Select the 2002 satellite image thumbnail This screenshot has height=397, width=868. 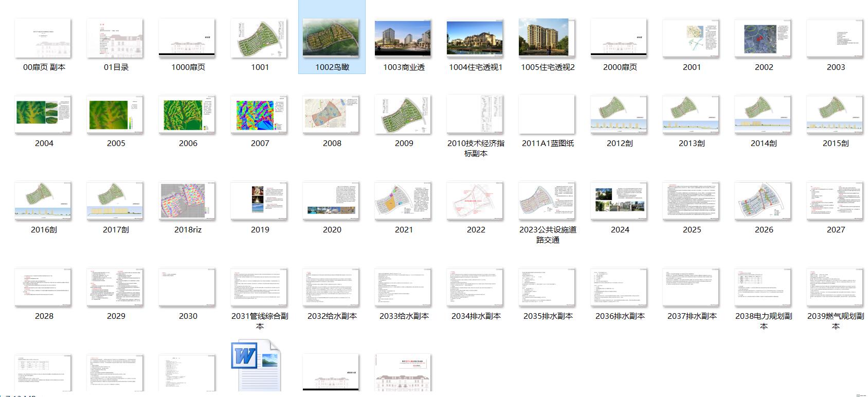[764, 39]
